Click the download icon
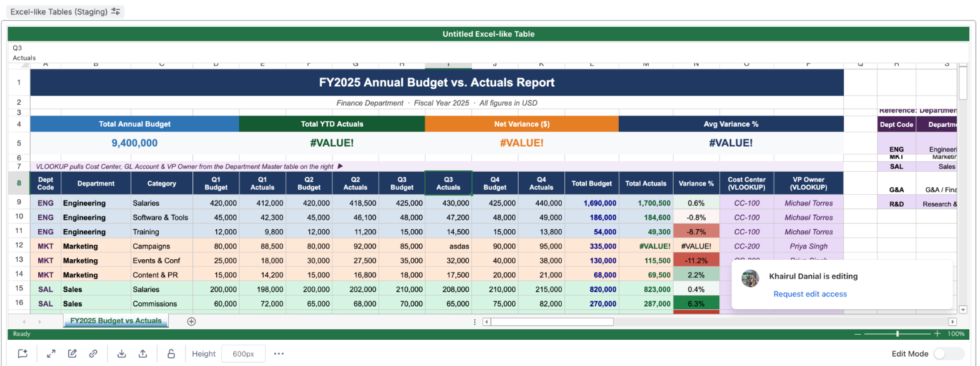Viewport: 980px width, 366px height. coord(122,354)
